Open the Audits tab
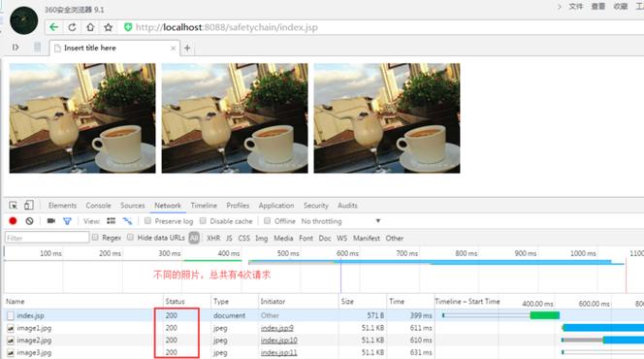 (347, 206)
